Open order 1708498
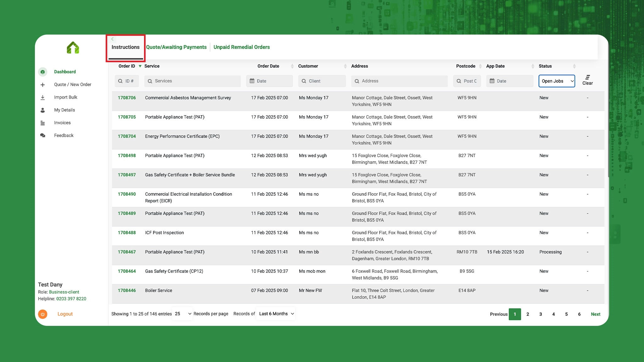 (x=127, y=156)
